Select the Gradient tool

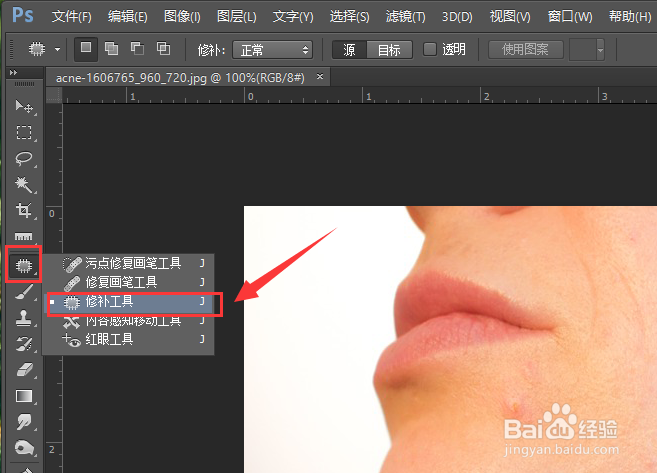click(x=24, y=396)
